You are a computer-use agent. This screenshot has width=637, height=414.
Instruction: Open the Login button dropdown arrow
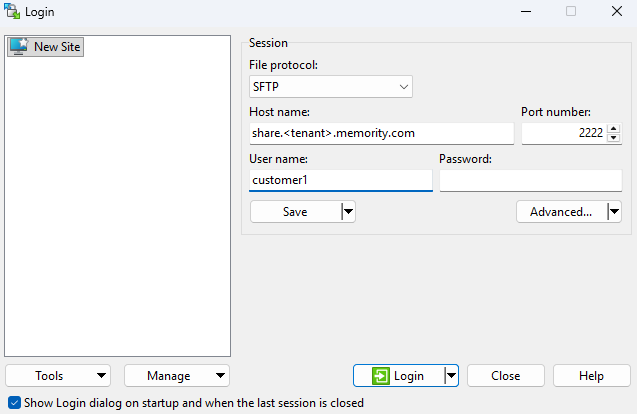[x=451, y=376]
